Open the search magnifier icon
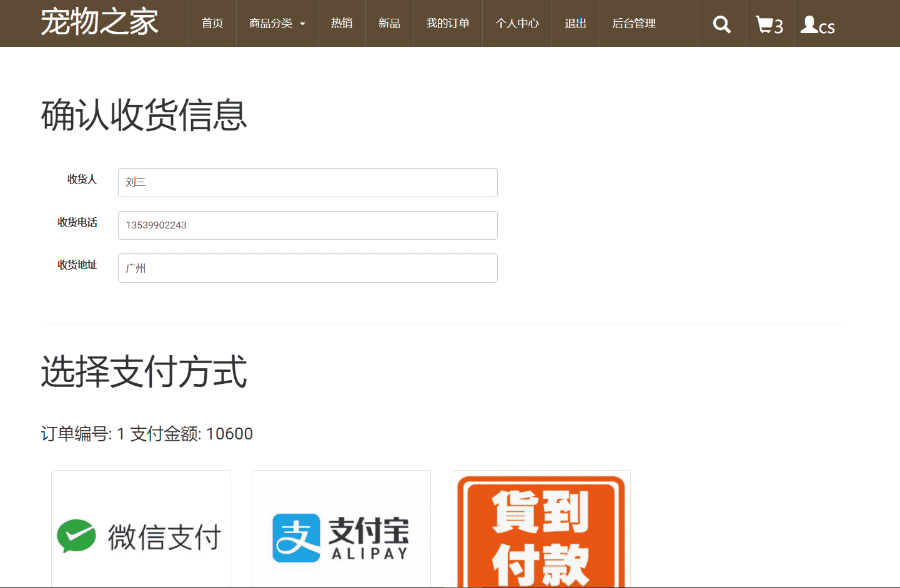The width and height of the screenshot is (900, 588). pos(721,24)
